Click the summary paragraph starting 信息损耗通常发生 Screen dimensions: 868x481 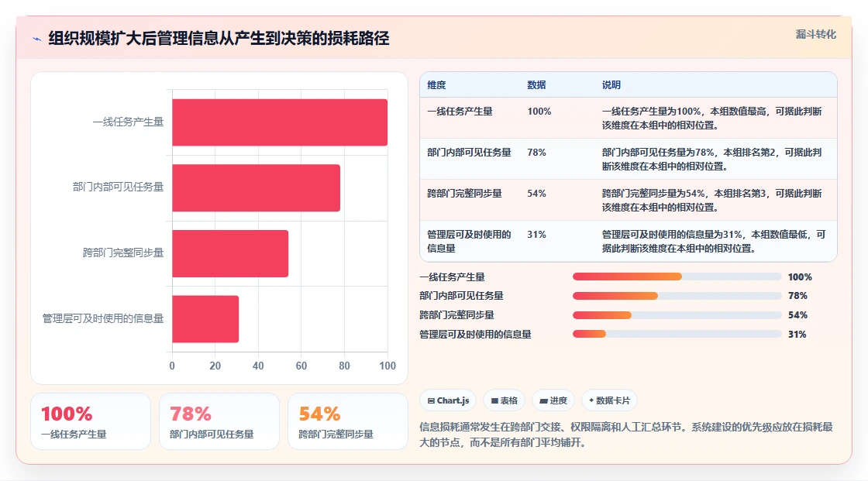click(x=626, y=435)
